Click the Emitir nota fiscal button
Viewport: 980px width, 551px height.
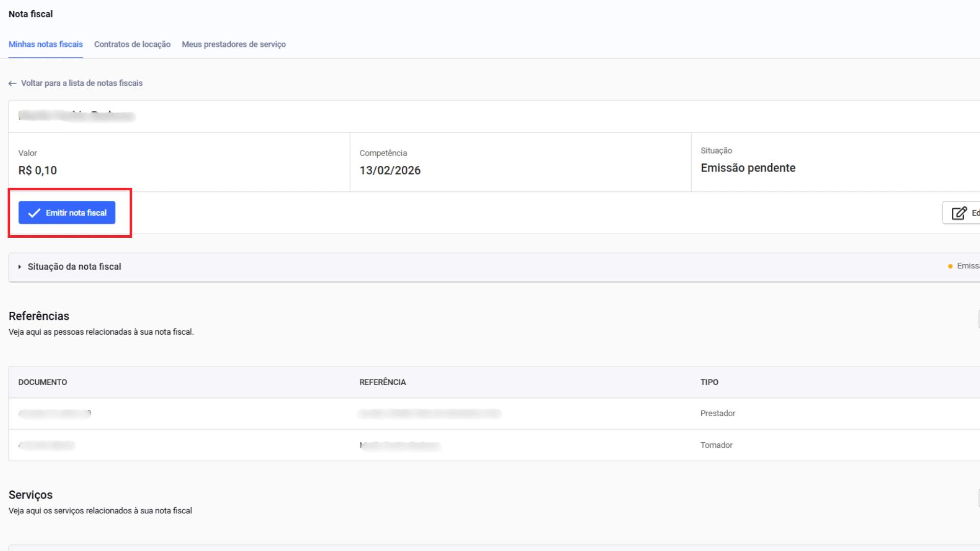(x=67, y=213)
